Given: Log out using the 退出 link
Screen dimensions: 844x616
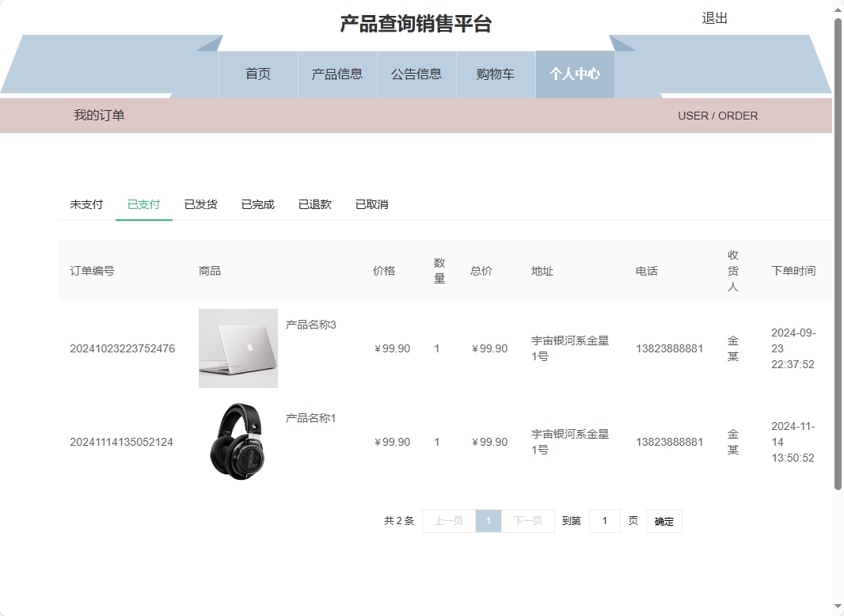Looking at the screenshot, I should tap(716, 18).
